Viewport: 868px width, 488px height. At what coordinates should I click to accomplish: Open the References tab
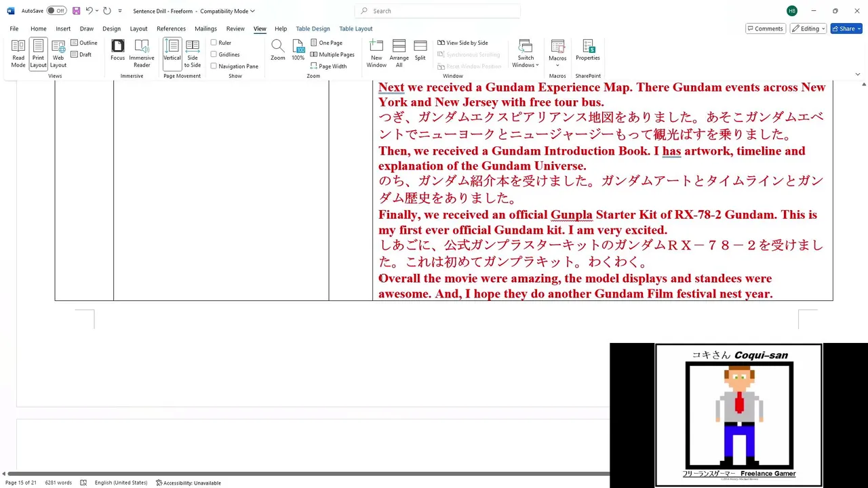(171, 28)
